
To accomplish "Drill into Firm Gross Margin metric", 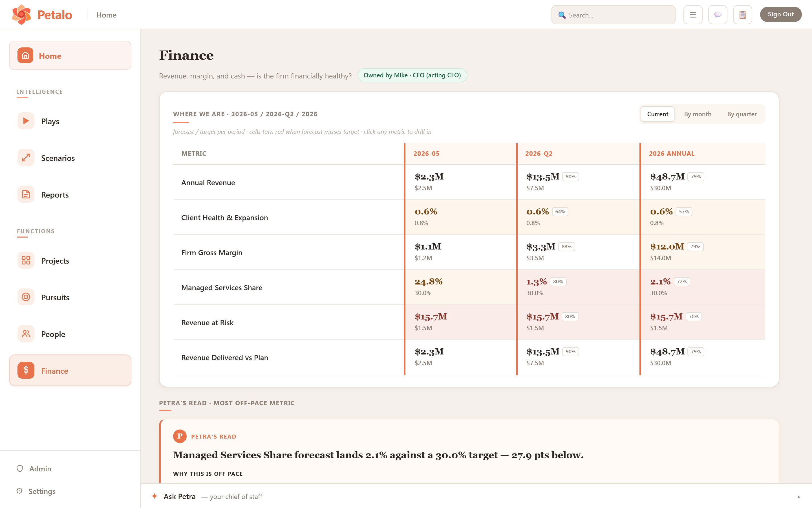I will (x=212, y=252).
